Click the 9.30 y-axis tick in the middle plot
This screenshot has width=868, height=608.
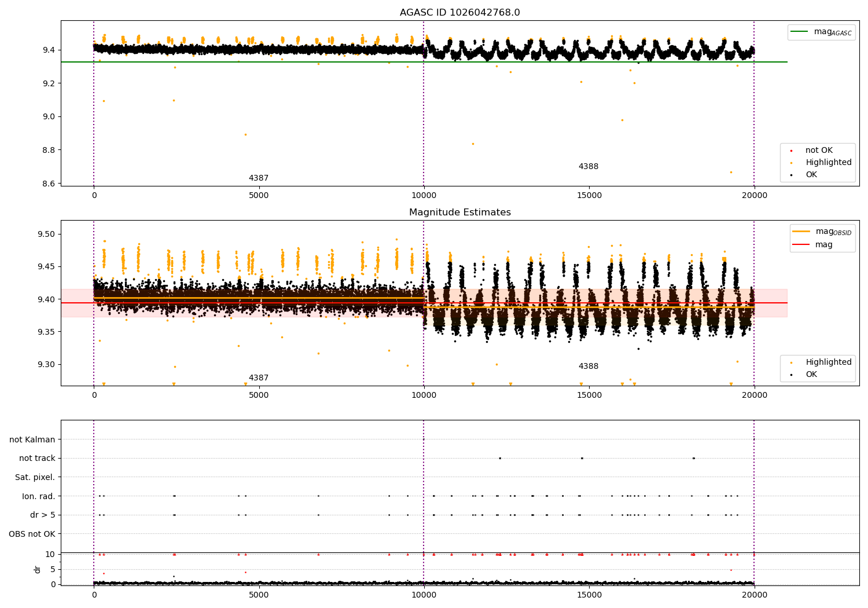tap(47, 365)
